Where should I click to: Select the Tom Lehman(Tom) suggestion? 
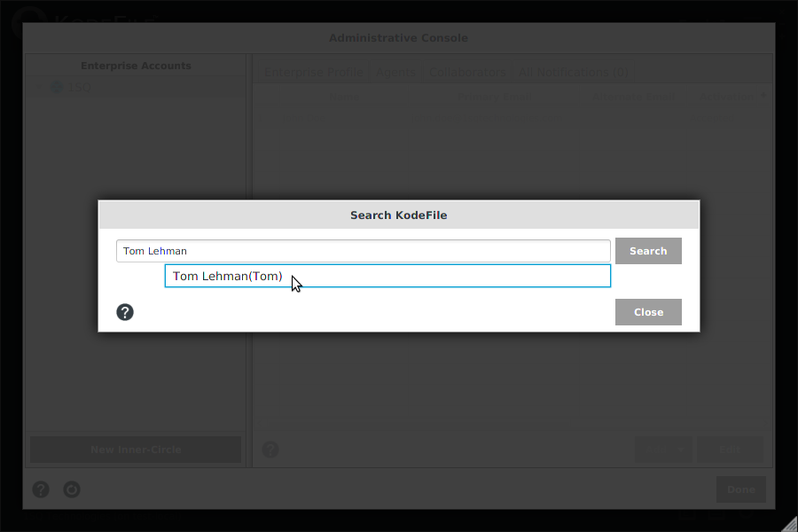click(x=387, y=276)
